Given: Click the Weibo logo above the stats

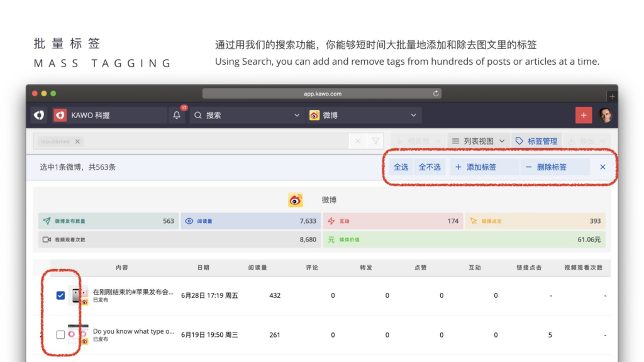Looking at the screenshot, I should [x=296, y=200].
